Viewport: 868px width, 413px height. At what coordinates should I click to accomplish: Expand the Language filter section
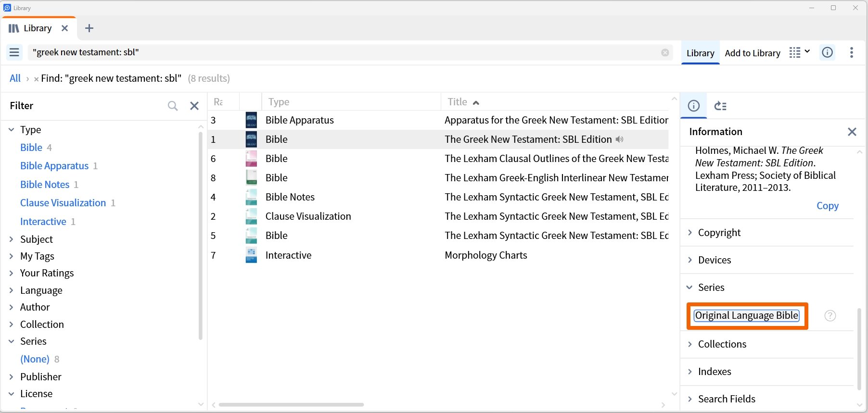click(12, 290)
